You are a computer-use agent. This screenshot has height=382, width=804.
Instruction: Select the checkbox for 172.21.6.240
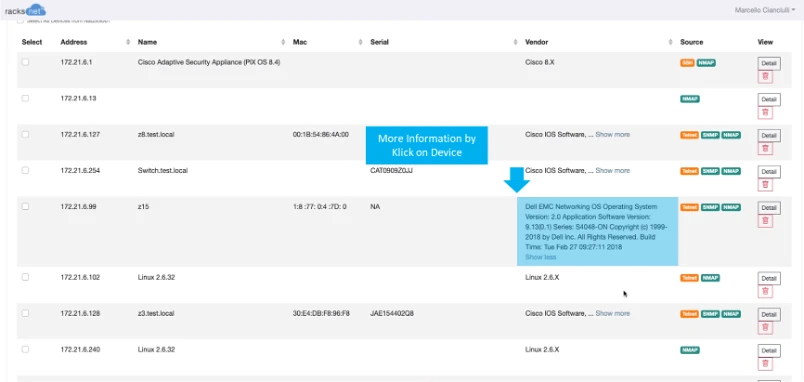pos(25,349)
